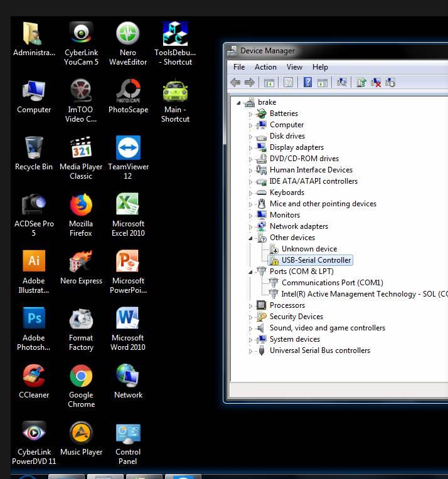
Task: Expand the Batteries category
Action: point(250,114)
